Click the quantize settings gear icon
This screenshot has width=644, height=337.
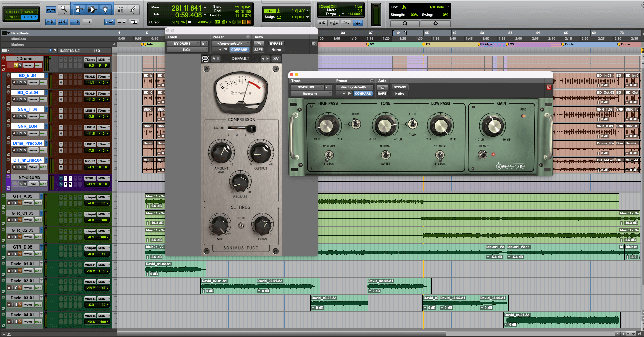tap(435, 23)
